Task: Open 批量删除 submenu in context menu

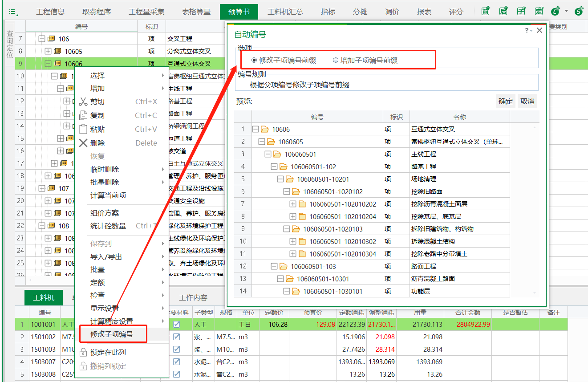Action: tap(105, 182)
